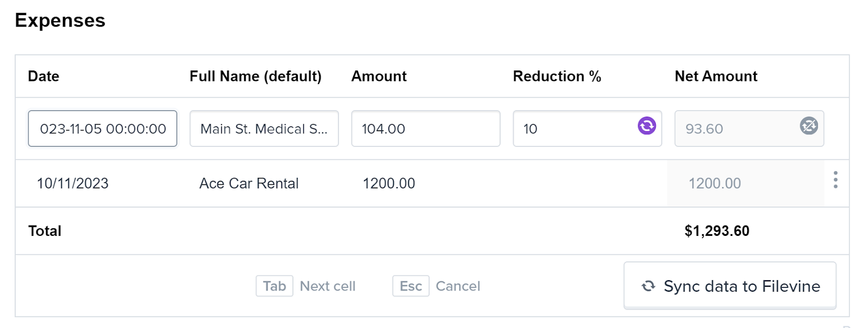
Task: Click the Tab key hint
Action: click(x=275, y=286)
